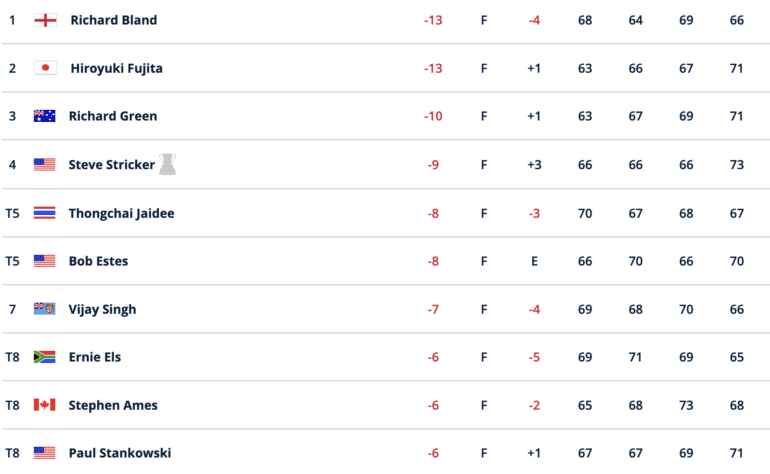The width and height of the screenshot is (770, 474).
Task: Select the Ernie Els name link
Action: click(x=95, y=357)
